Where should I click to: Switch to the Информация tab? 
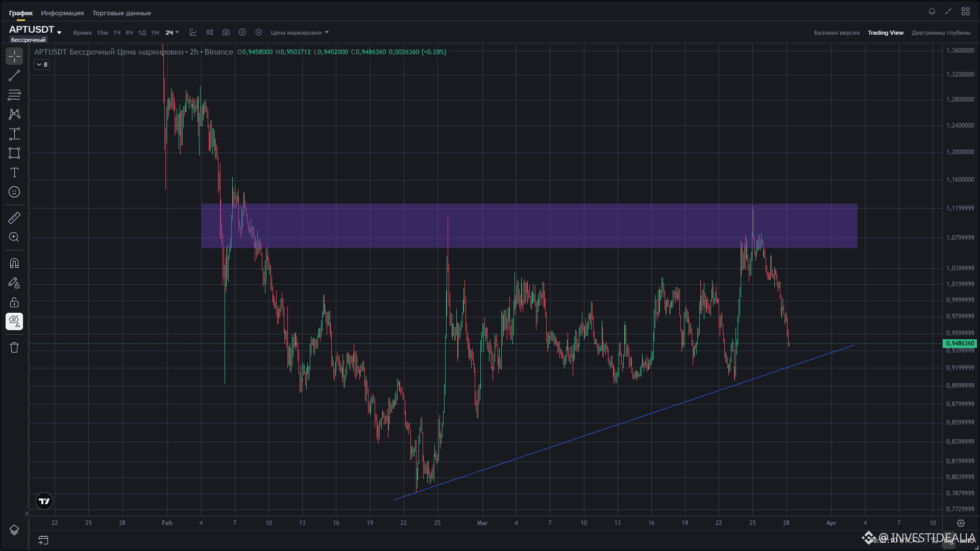[x=62, y=13]
